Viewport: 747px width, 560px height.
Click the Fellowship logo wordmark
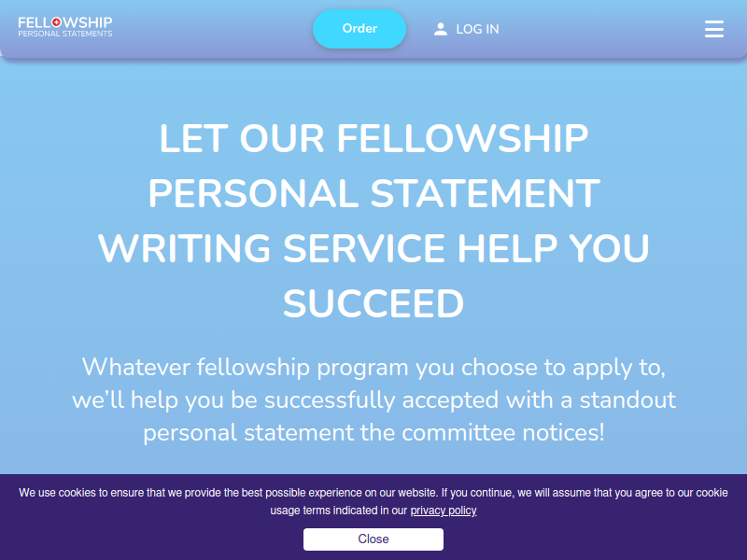click(x=65, y=22)
